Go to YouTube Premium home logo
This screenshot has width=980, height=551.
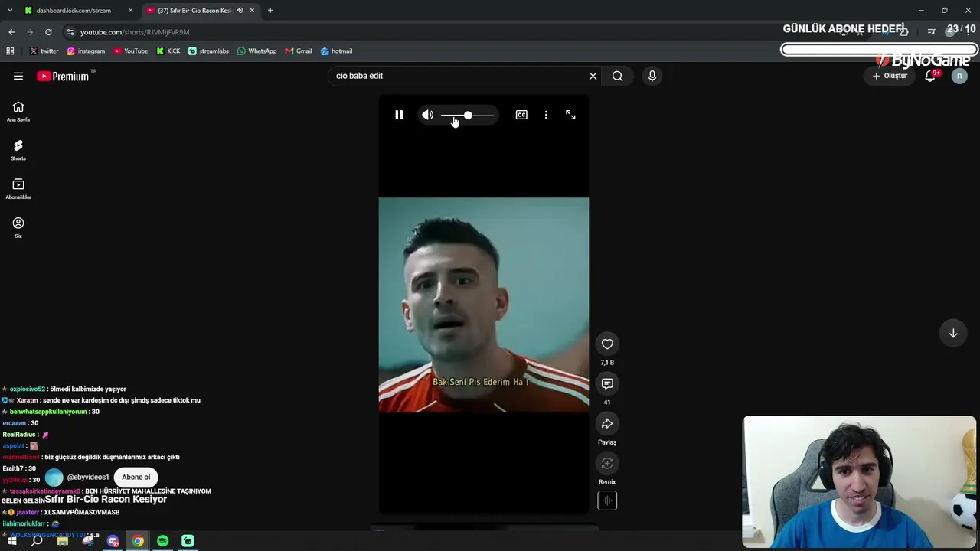coord(63,76)
